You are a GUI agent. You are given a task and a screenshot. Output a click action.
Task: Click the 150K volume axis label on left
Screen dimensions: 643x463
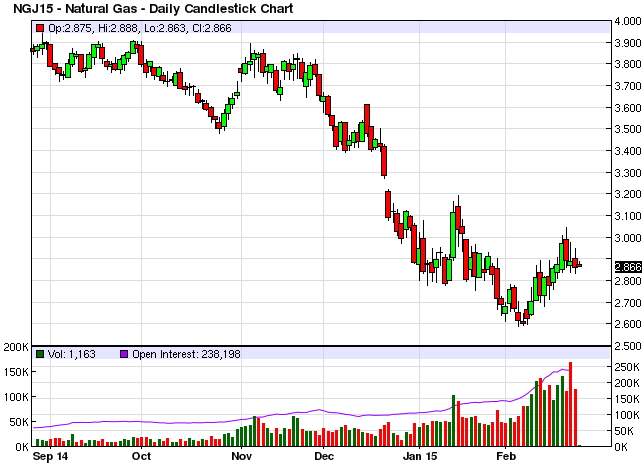coord(16,372)
